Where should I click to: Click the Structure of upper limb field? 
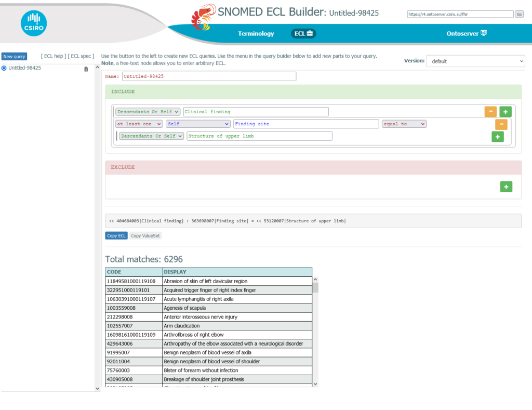coord(259,136)
